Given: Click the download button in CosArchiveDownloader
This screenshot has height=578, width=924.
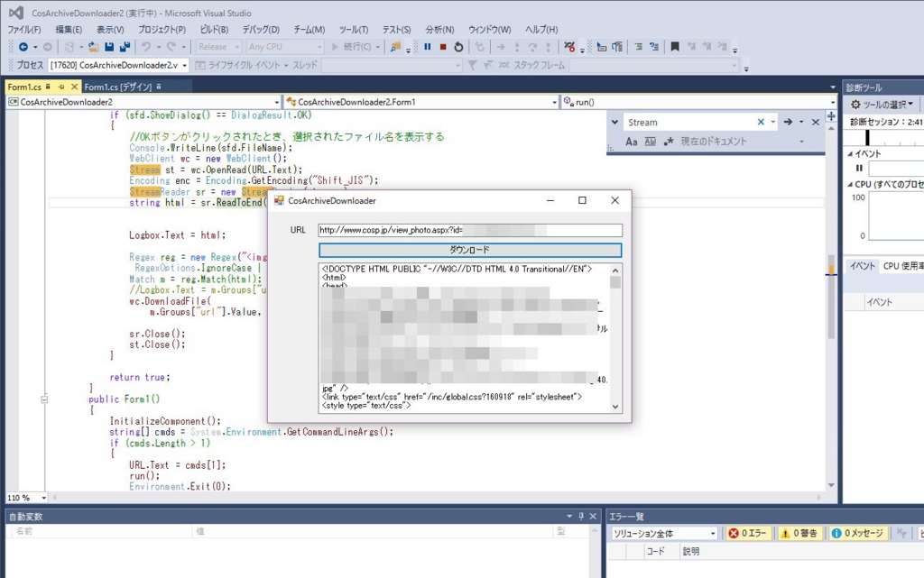Looking at the screenshot, I should pyautogui.click(x=469, y=250).
